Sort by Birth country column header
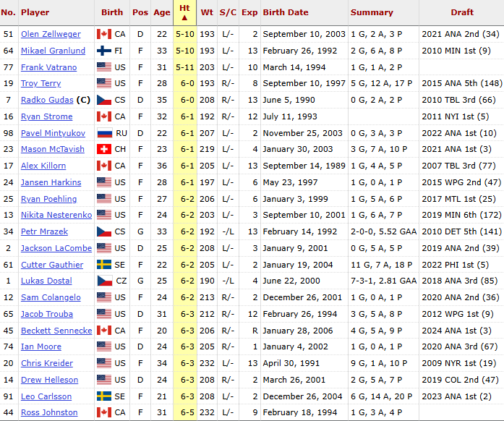The height and width of the screenshot is (421, 504). (112, 12)
